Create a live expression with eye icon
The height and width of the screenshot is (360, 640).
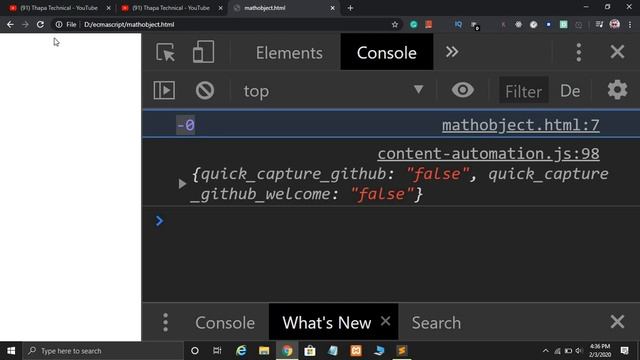click(462, 90)
